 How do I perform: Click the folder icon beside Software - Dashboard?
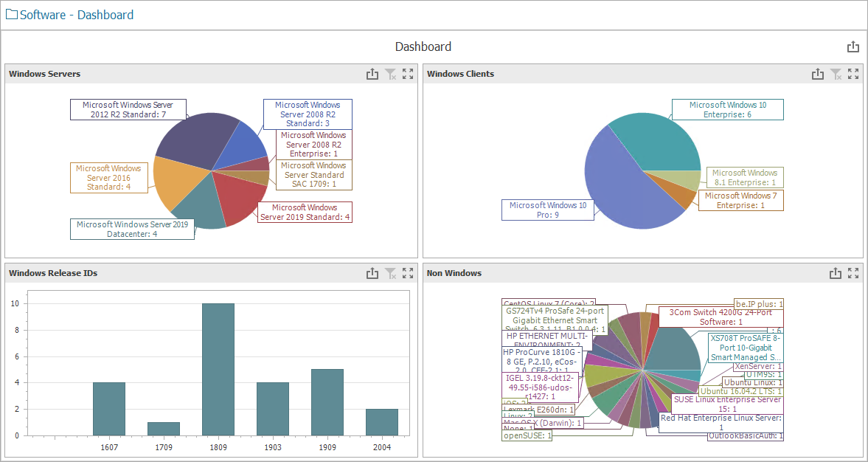(x=12, y=15)
